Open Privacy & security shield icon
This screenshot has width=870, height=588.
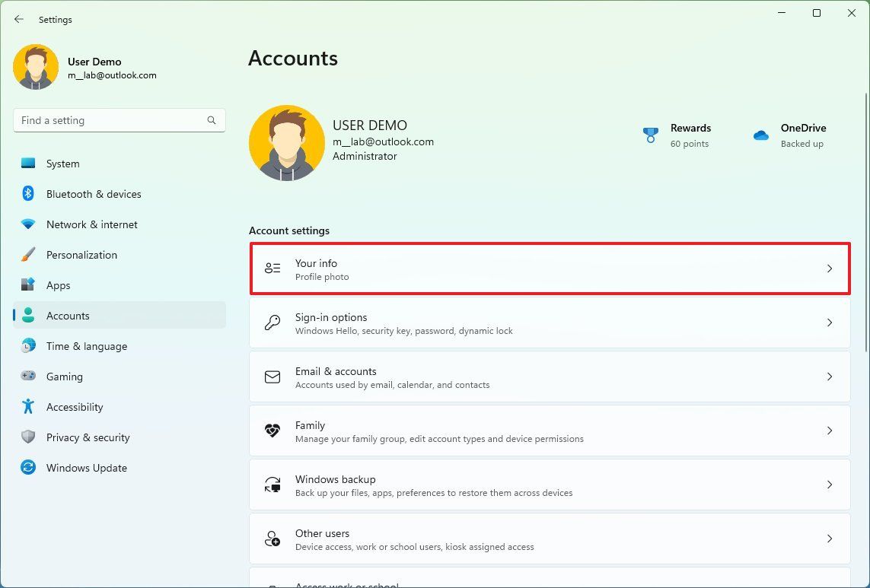28,437
